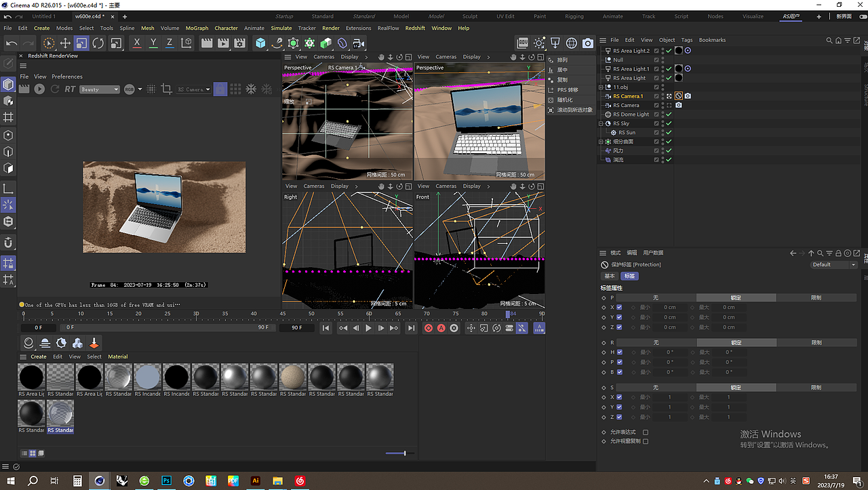Toggle the 允许表达式 checkbox
Image resolution: width=868 pixels, height=490 pixels.
pyautogui.click(x=646, y=432)
